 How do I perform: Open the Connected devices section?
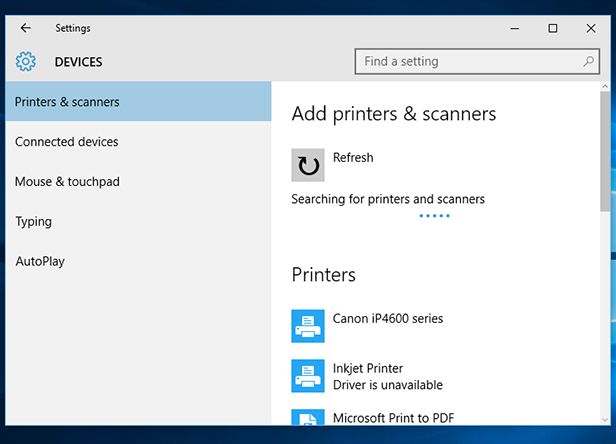point(138,141)
